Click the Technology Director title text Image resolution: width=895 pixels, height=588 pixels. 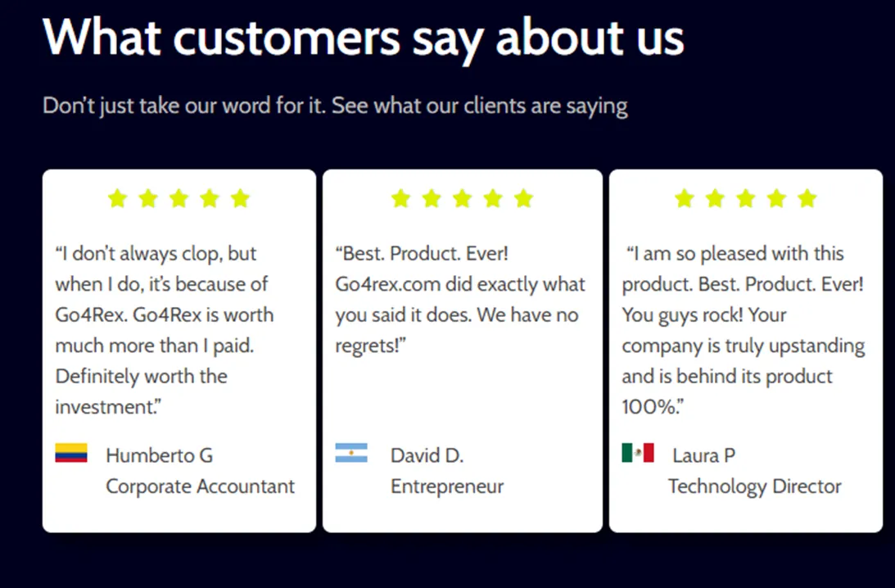coord(755,486)
